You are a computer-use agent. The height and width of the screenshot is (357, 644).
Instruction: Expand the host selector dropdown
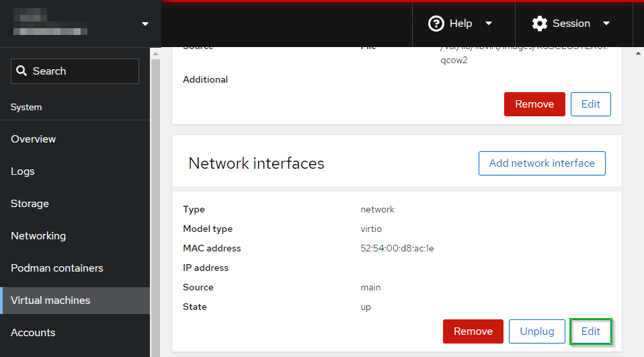[x=145, y=24]
